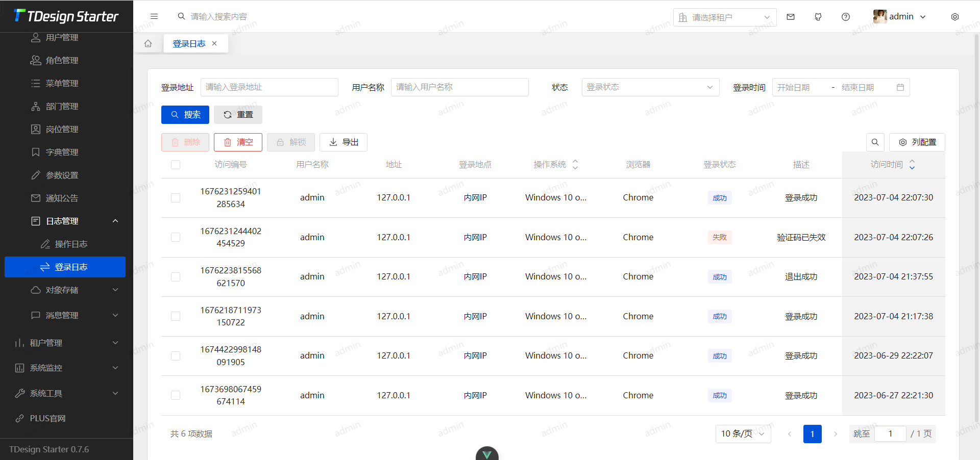This screenshot has width=980, height=460.
Task: Open PLUS官网 link in sidebar
Action: [x=66, y=418]
